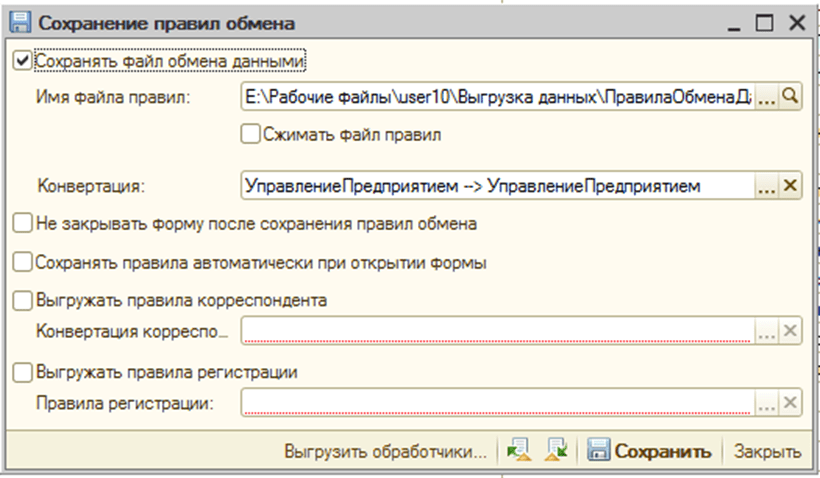Click the magnifier icon next to rules file name

[x=791, y=97]
